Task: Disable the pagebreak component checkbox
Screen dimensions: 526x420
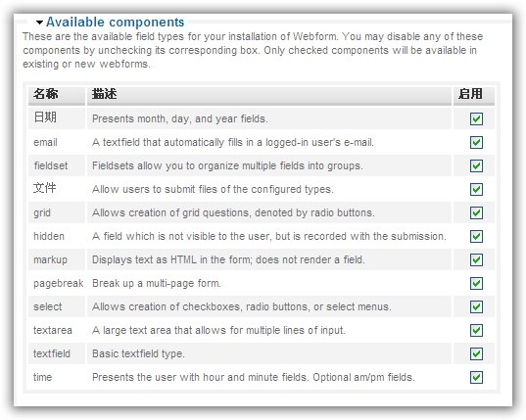Action: [476, 283]
